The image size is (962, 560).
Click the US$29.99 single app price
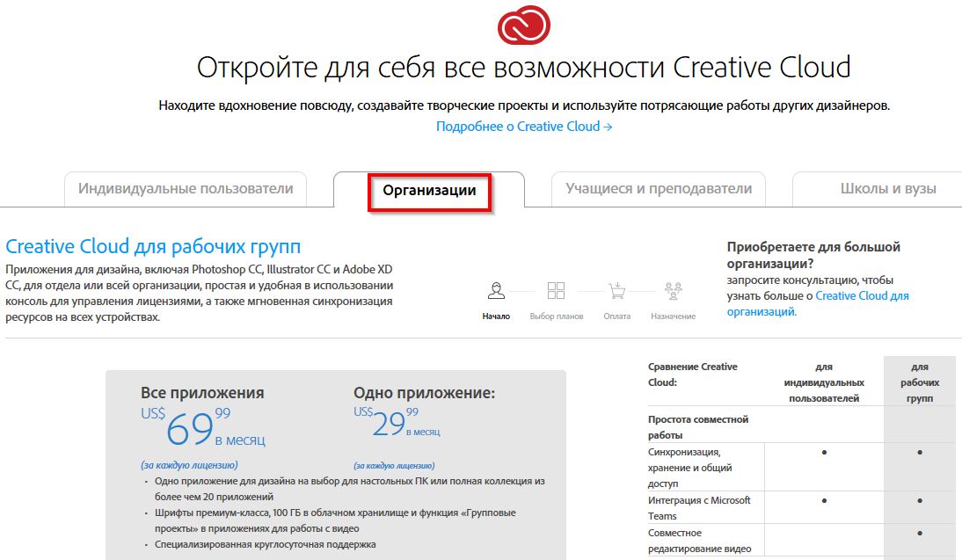click(397, 423)
